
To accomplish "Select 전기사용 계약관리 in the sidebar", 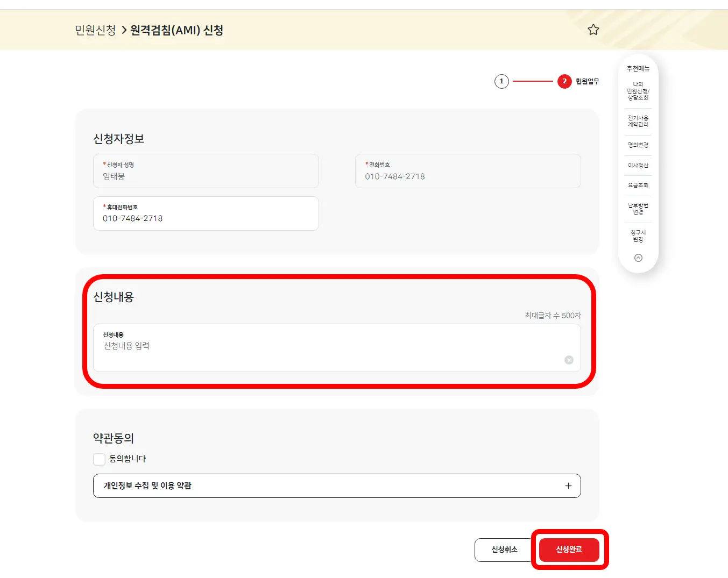I will (638, 120).
